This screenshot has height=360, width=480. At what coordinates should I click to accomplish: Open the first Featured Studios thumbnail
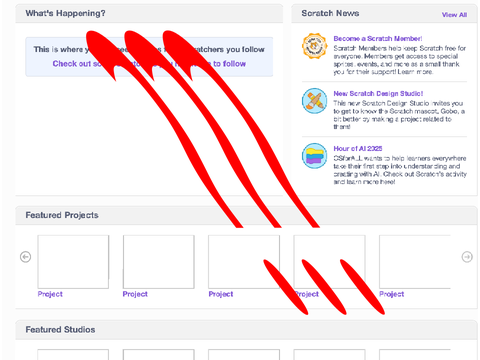(73, 354)
